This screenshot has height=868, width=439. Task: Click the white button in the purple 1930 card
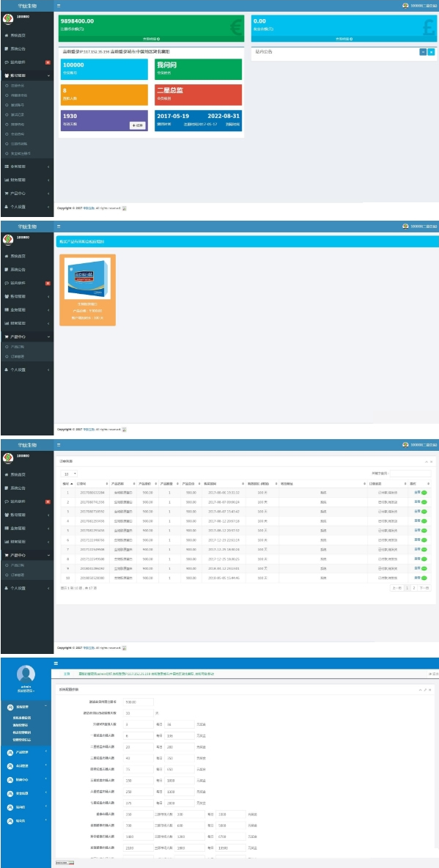point(138,125)
